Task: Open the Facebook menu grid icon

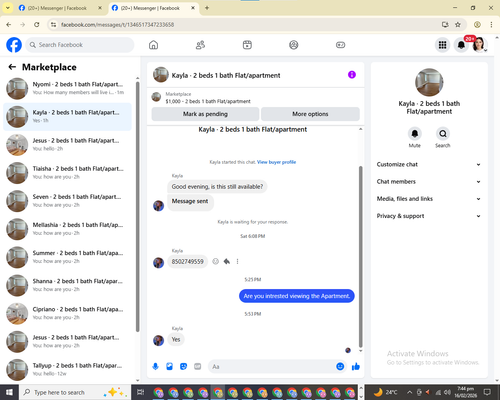Action: [x=442, y=45]
